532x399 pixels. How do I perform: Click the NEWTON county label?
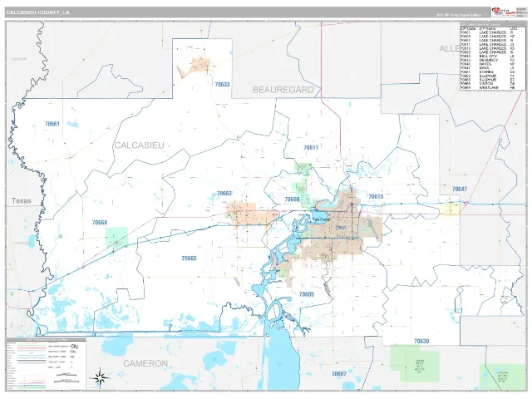(19, 59)
